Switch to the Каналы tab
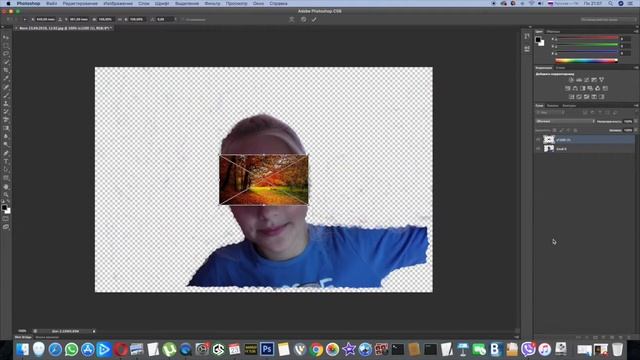The height and width of the screenshot is (360, 640). pyautogui.click(x=552, y=105)
